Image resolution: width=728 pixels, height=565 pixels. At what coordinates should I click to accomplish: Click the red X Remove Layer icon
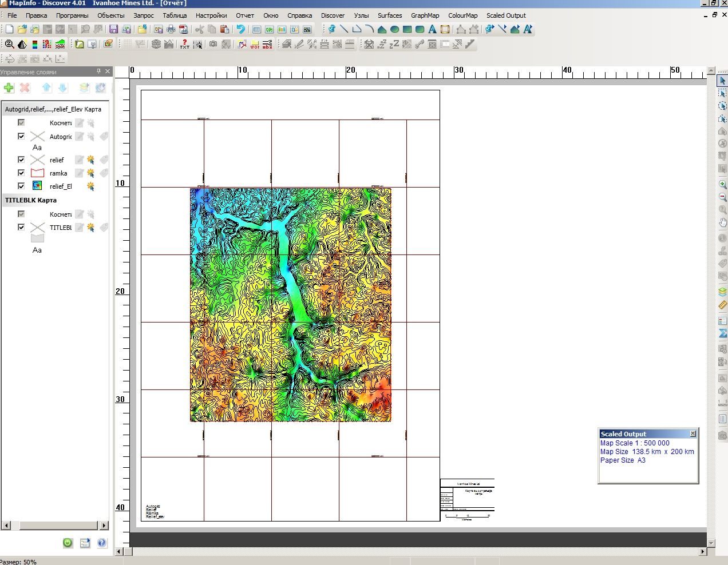pyautogui.click(x=25, y=87)
